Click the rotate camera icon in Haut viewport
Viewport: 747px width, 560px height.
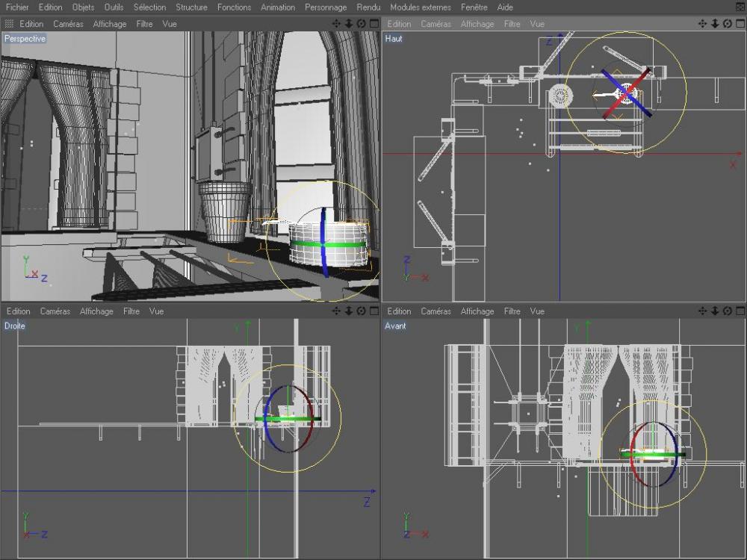tap(727, 24)
